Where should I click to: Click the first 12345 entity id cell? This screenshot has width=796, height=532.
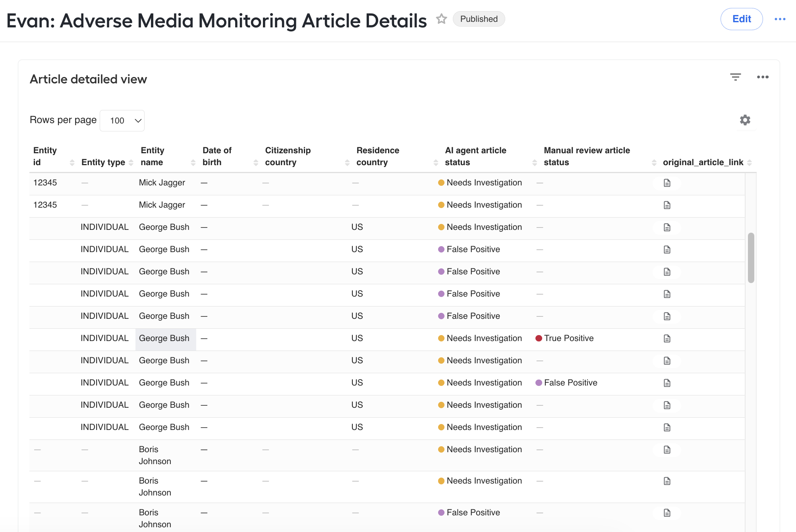coord(45,183)
